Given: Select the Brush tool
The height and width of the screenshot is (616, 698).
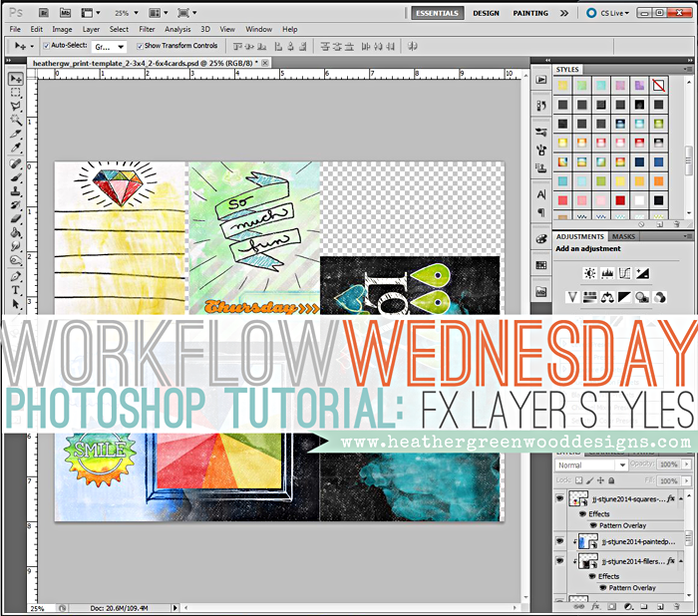Looking at the screenshot, I should point(16,177).
